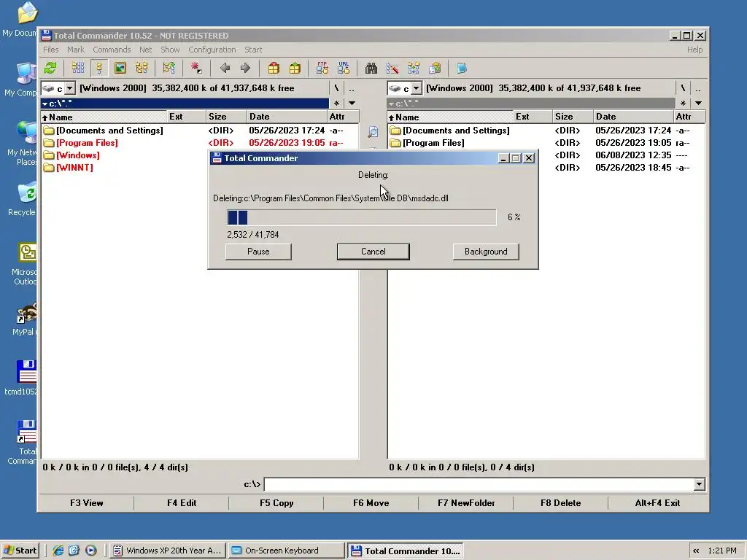The image size is (747, 560).
Task: Switch to brief file names view icon
Action: click(x=77, y=68)
